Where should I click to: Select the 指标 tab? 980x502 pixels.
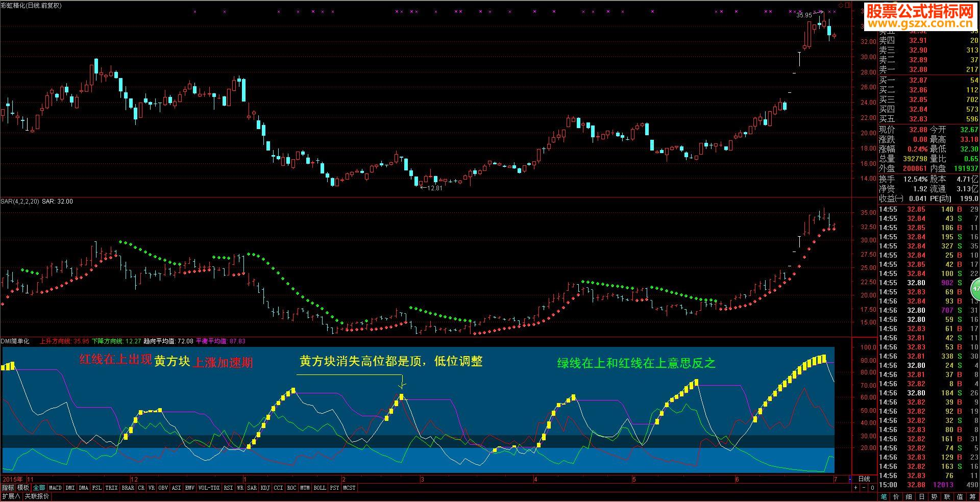coord(8,488)
